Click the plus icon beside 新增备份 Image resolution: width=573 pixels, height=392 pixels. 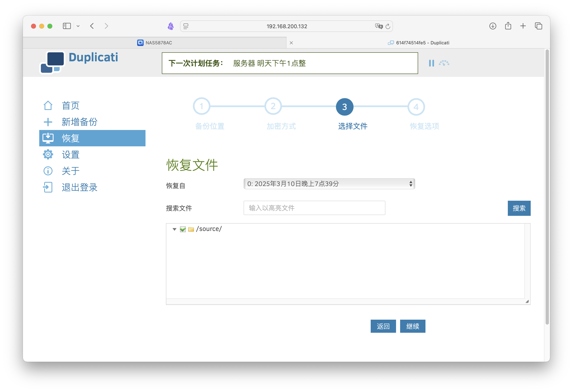pyautogui.click(x=48, y=122)
